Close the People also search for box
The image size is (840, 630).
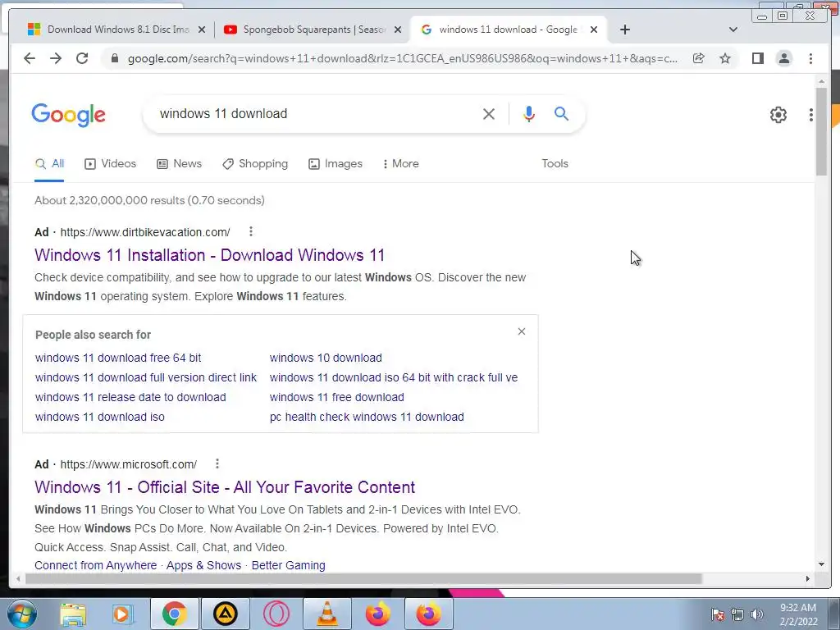pos(522,331)
